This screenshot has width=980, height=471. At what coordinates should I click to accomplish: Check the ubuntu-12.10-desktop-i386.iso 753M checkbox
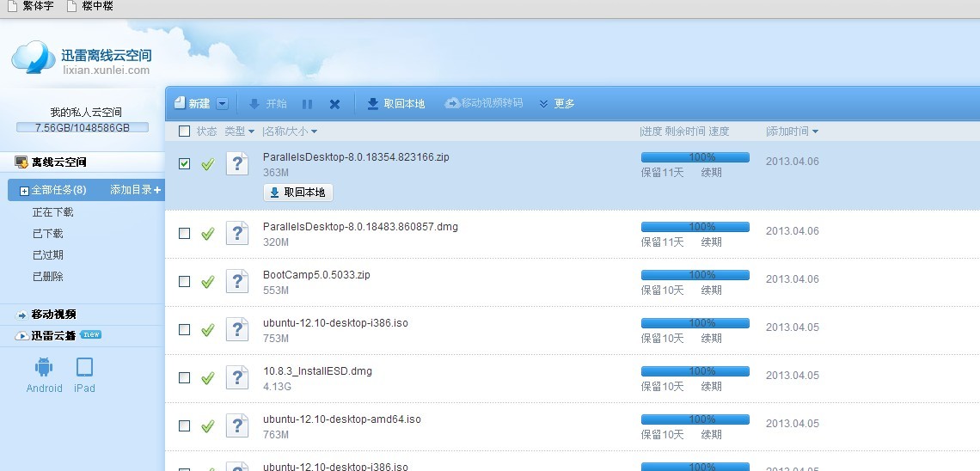(184, 329)
